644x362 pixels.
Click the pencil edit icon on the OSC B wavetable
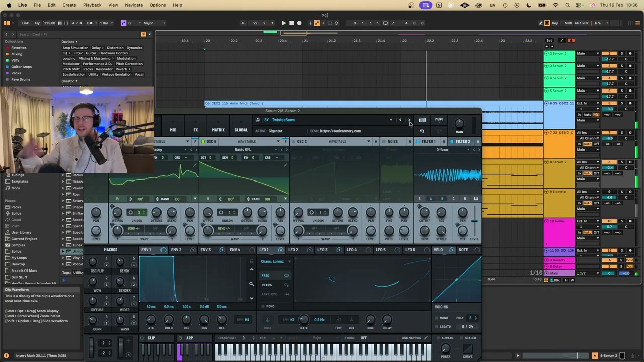click(x=285, y=165)
